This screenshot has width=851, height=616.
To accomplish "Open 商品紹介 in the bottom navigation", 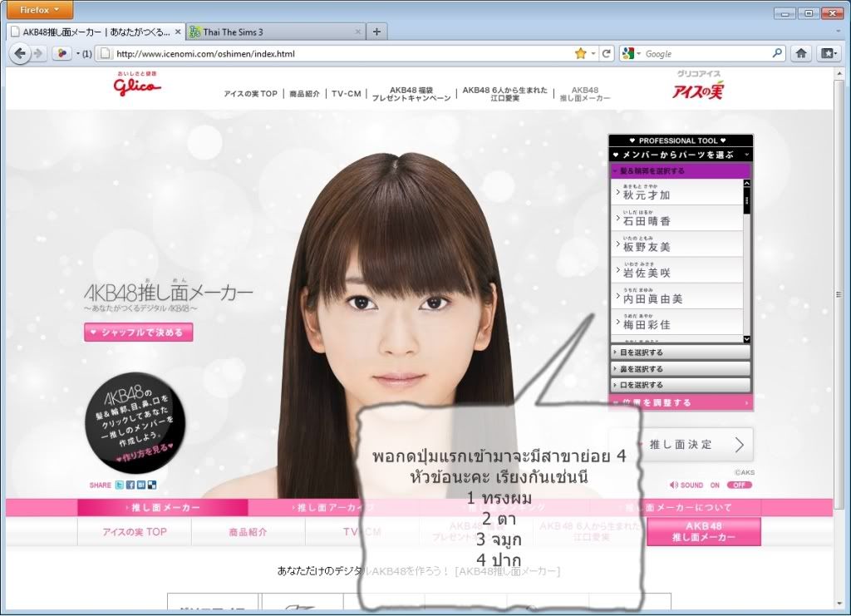I will click(x=248, y=532).
